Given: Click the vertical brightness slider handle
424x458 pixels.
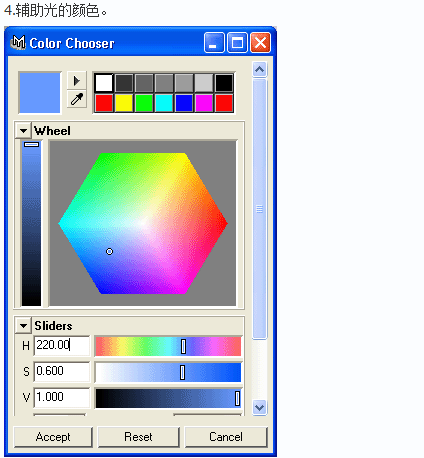Looking at the screenshot, I should click(32, 144).
